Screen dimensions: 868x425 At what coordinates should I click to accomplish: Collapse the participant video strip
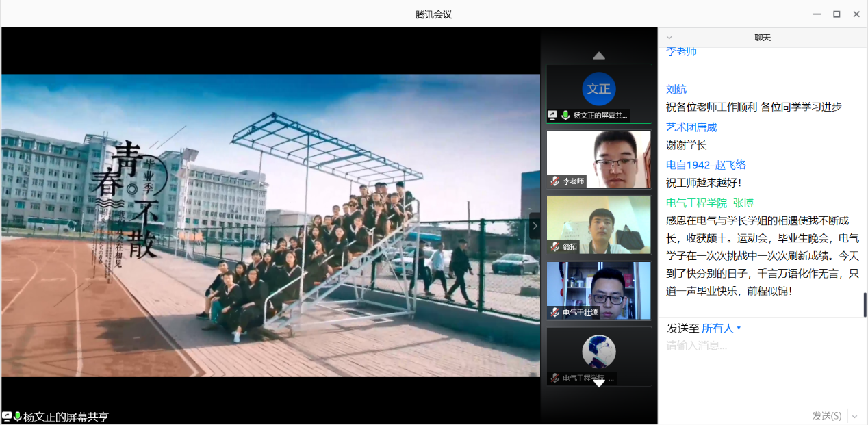click(535, 225)
